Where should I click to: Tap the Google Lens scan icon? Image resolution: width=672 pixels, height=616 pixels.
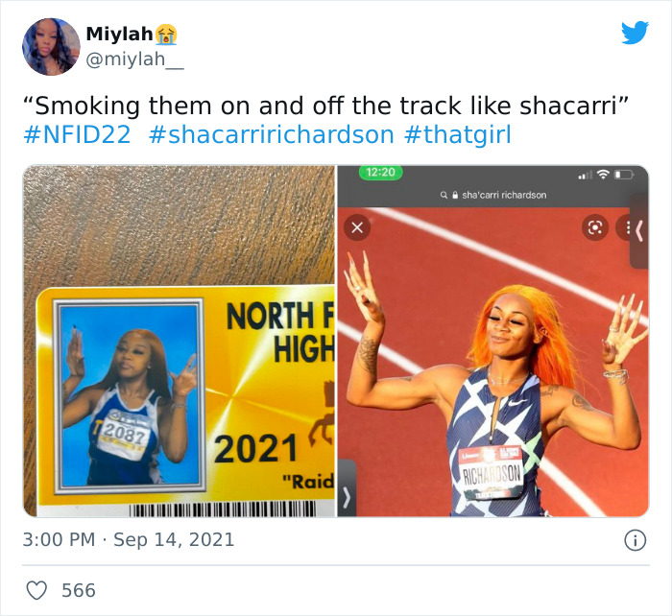tap(595, 227)
